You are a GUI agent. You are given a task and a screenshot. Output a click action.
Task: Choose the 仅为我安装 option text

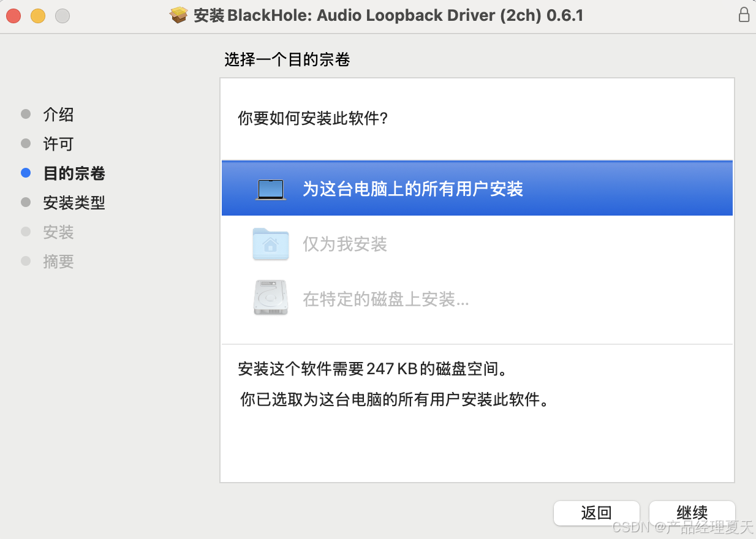[345, 244]
